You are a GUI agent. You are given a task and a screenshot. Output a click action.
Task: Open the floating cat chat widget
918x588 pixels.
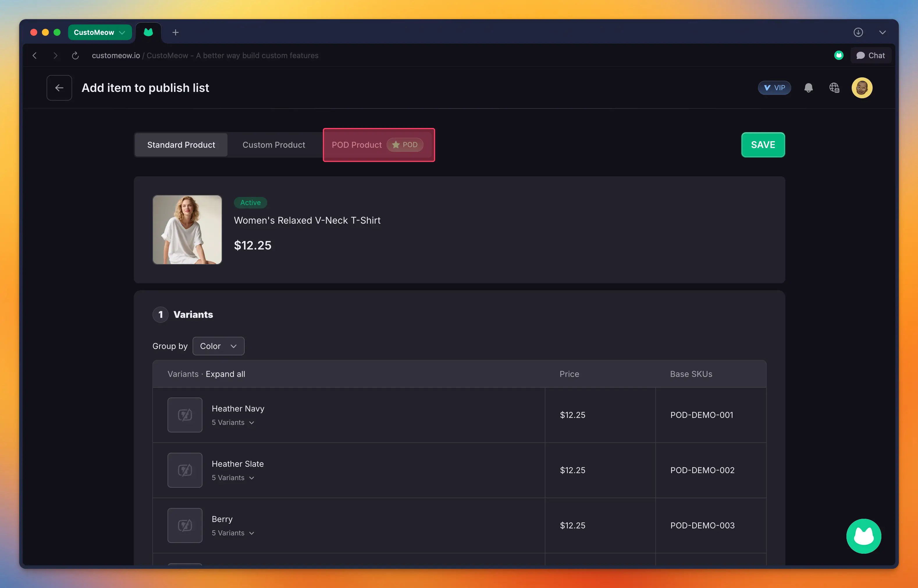point(863,536)
